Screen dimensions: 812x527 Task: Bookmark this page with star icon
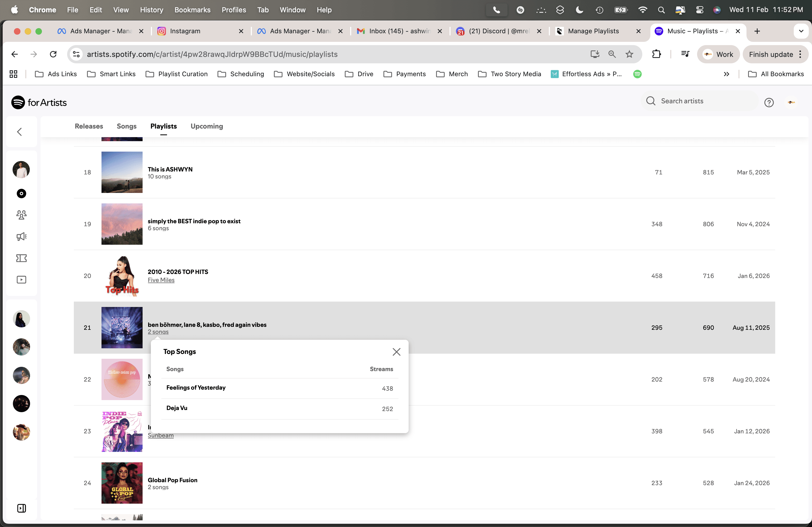pos(629,54)
